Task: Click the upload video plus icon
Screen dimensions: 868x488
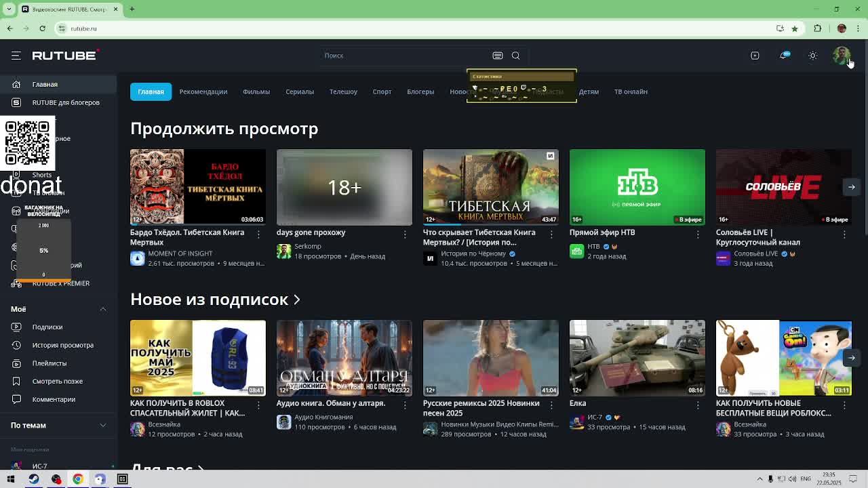Action: pos(755,56)
